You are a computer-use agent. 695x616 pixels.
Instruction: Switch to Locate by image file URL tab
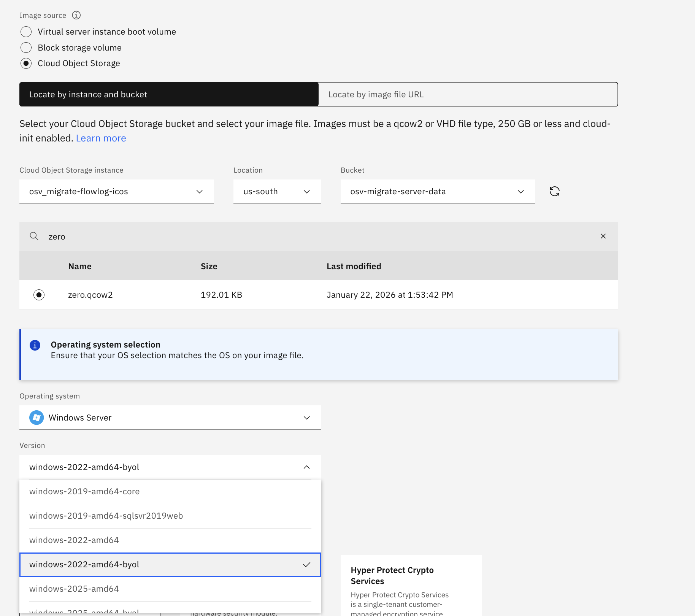468,94
